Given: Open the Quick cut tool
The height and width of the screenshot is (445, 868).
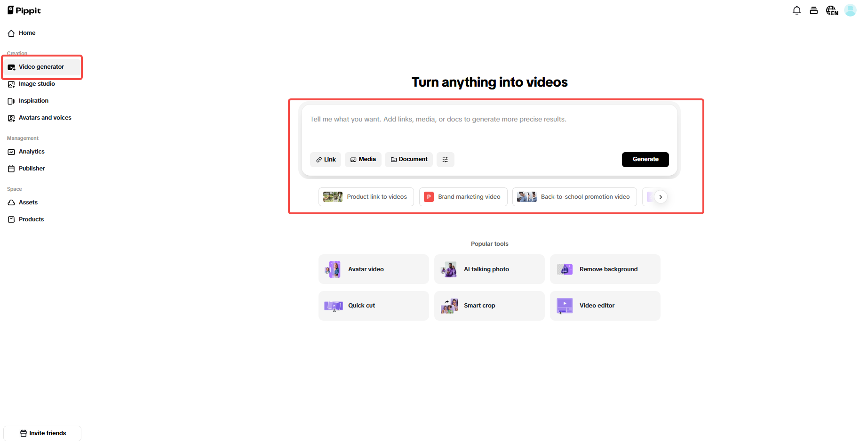Looking at the screenshot, I should 374,306.
